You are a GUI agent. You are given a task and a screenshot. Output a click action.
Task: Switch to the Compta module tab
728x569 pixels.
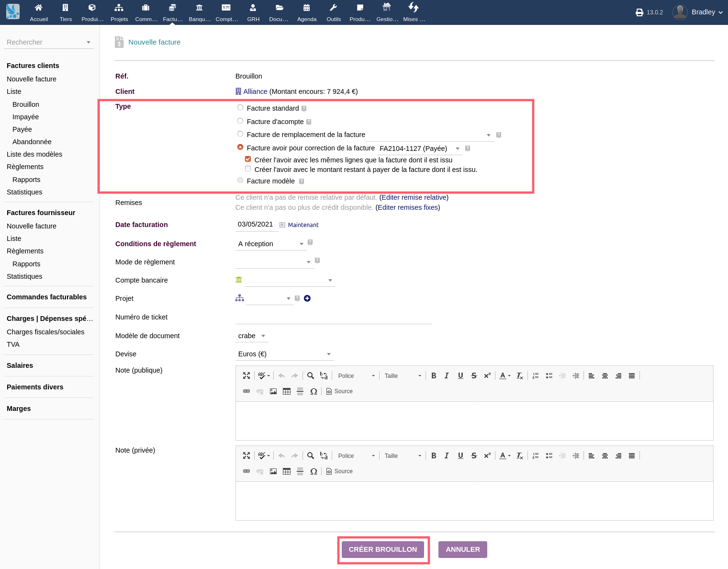click(x=226, y=12)
